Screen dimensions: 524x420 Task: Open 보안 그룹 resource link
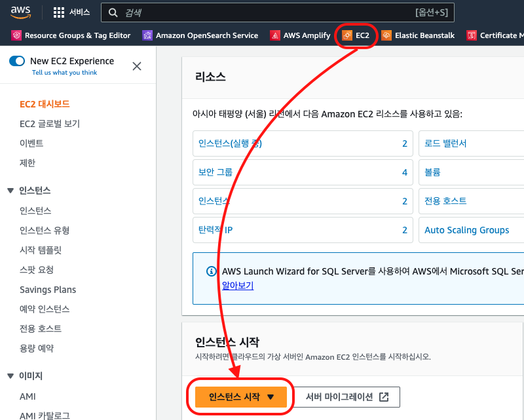(215, 172)
